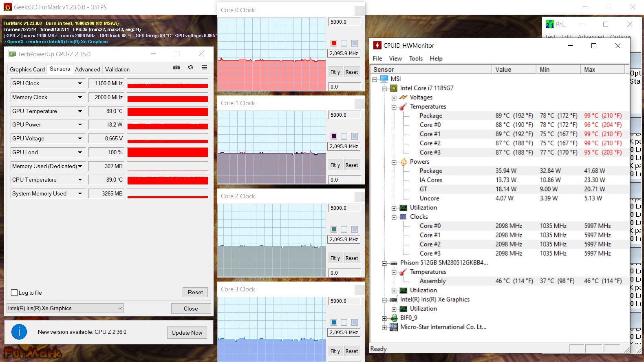Click the HWMonitor lightning app icon in the title bar
This screenshot has width=644, height=362.
pyautogui.click(x=377, y=45)
